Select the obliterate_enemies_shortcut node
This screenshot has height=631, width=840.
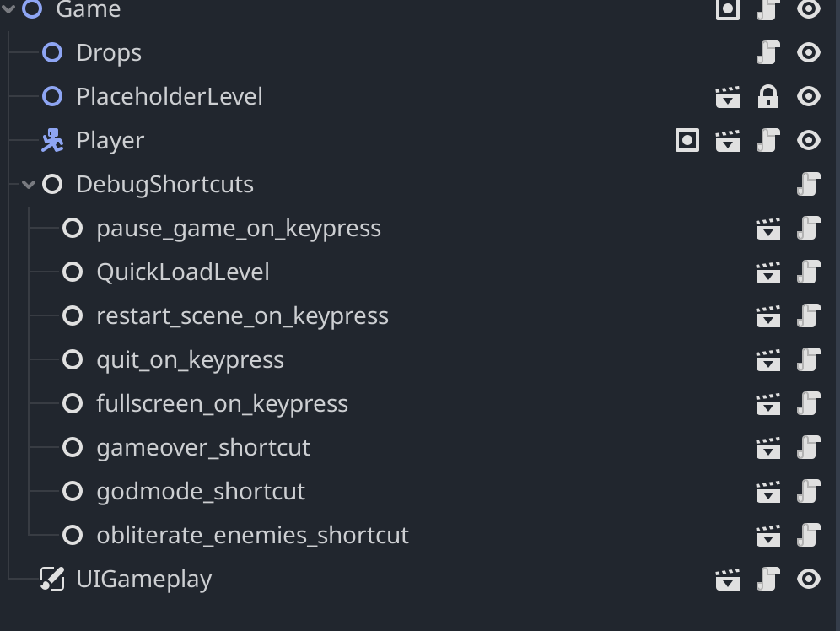252,535
